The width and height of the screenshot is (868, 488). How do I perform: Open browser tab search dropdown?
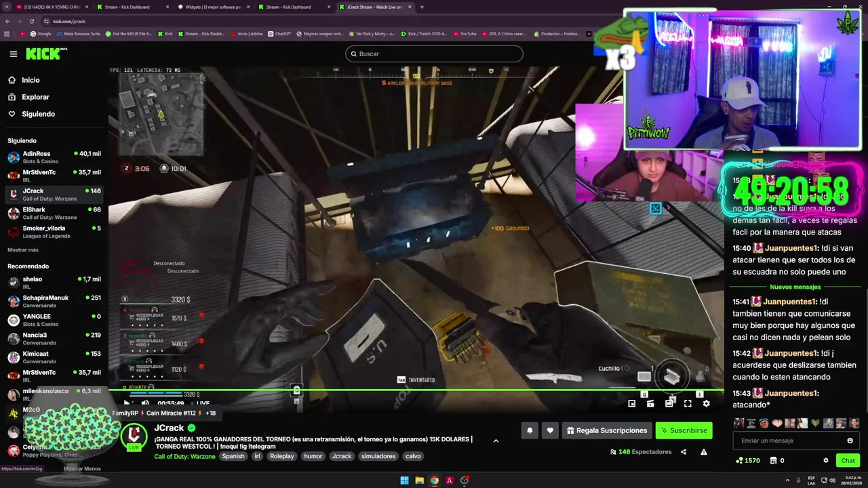tap(6, 7)
